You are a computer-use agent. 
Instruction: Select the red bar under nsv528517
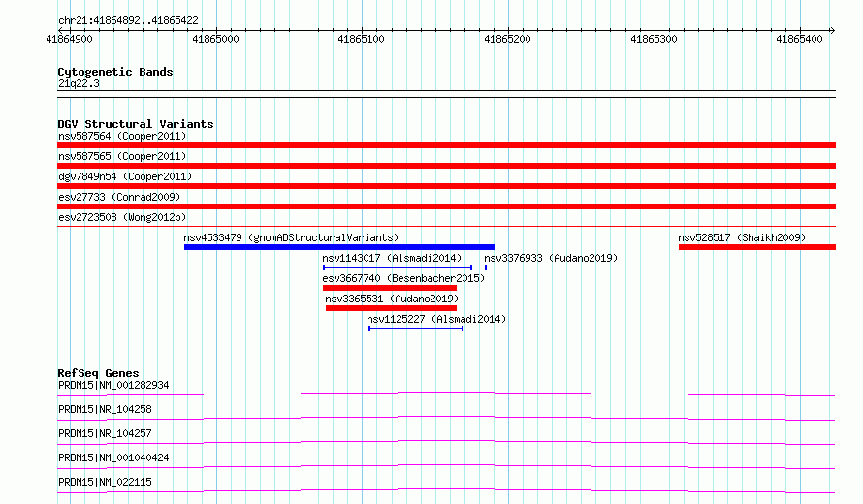point(757,247)
